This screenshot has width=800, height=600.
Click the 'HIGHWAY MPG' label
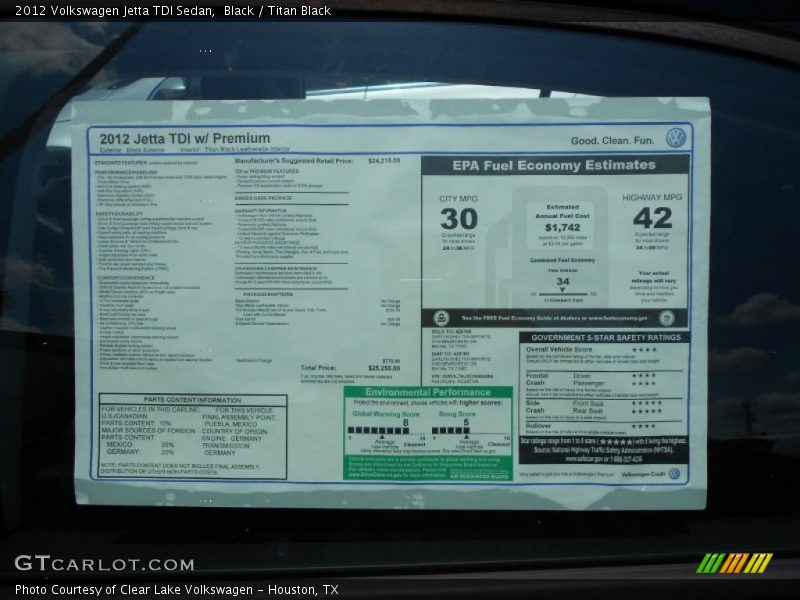tap(652, 197)
